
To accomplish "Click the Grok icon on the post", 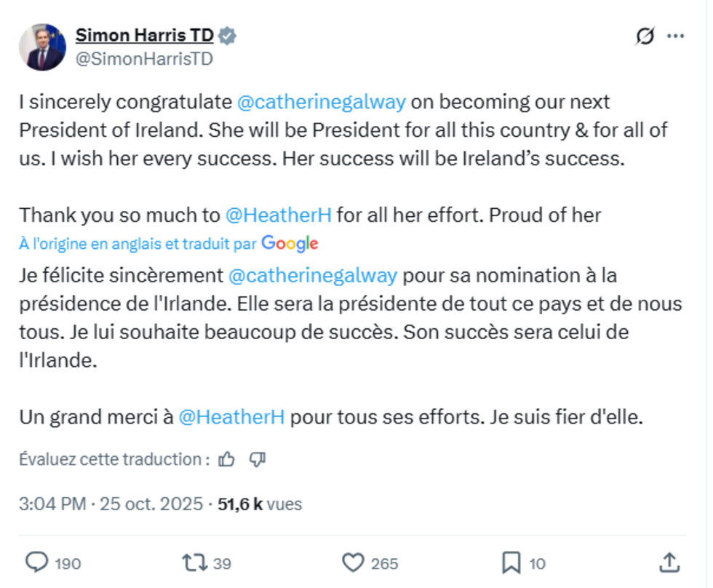I will pos(644,36).
